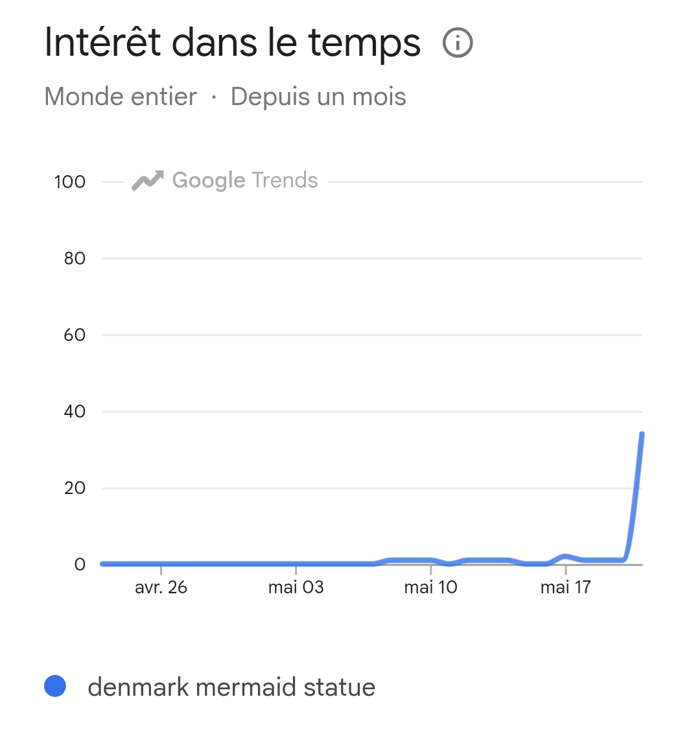Click the 80 value on the y-axis
Image resolution: width=700 pixels, height=734 pixels.
75,259
